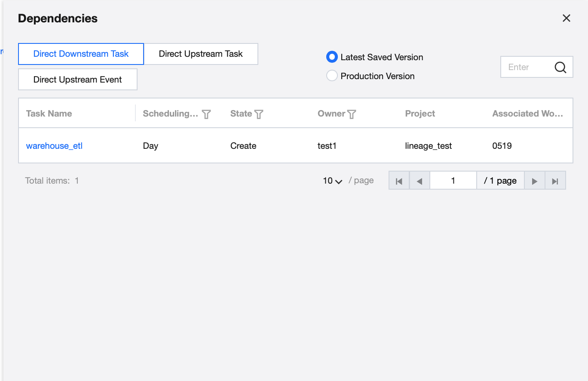Click the Project column header
Viewport: 588px width, 381px height.
click(420, 114)
